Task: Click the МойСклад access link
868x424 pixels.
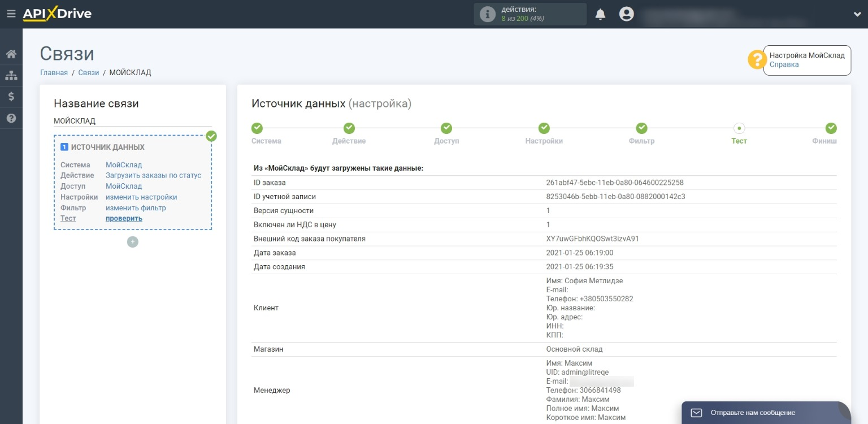Action: pyautogui.click(x=124, y=186)
